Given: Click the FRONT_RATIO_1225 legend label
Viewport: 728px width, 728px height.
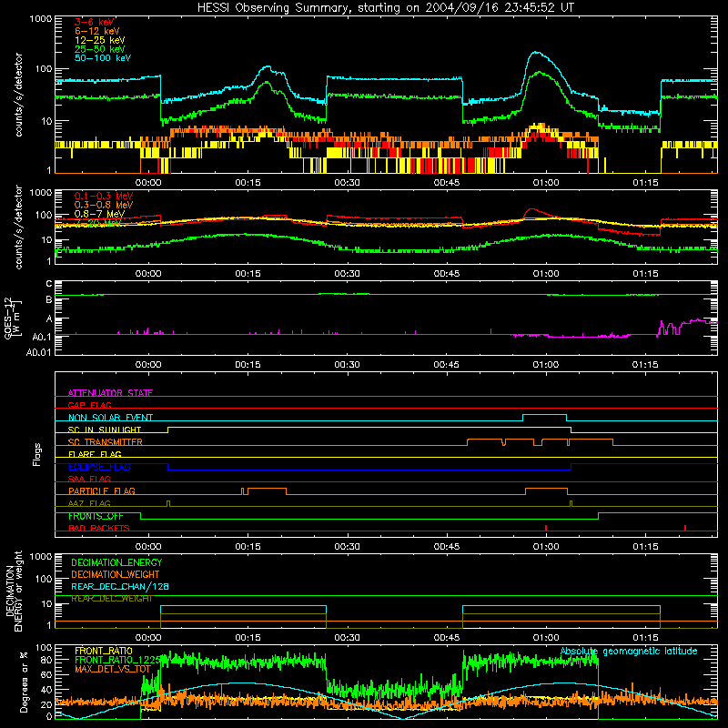Looking at the screenshot, I should point(117,660).
